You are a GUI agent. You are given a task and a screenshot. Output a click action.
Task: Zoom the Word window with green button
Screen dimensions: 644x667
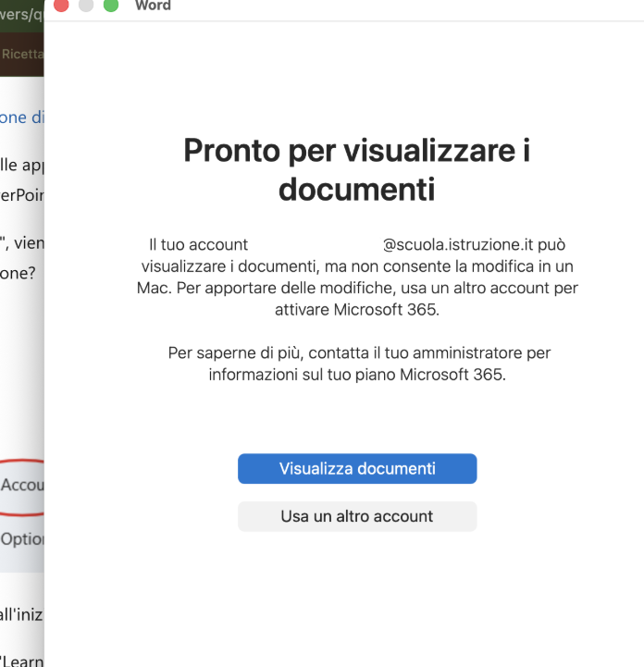[111, 6]
